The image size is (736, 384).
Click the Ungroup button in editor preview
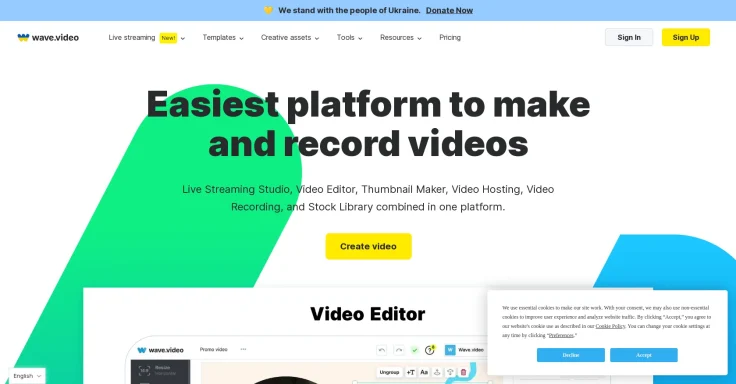coord(389,372)
